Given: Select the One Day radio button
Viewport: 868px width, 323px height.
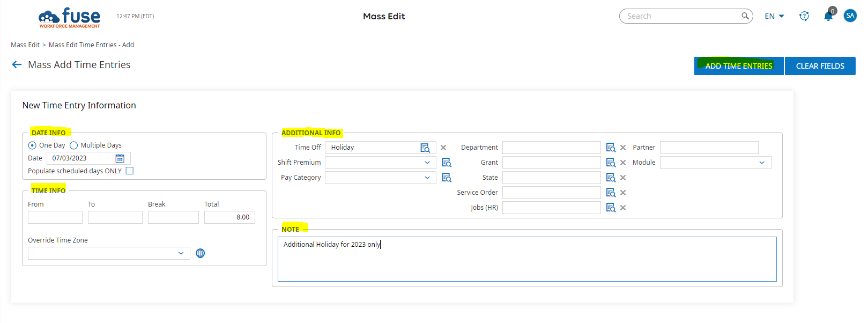Looking at the screenshot, I should coord(32,145).
